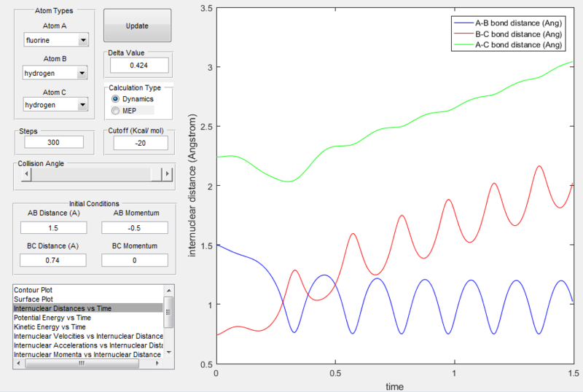The height and width of the screenshot is (392, 583).
Task: Click the AB Momentum input field
Action: (135, 227)
